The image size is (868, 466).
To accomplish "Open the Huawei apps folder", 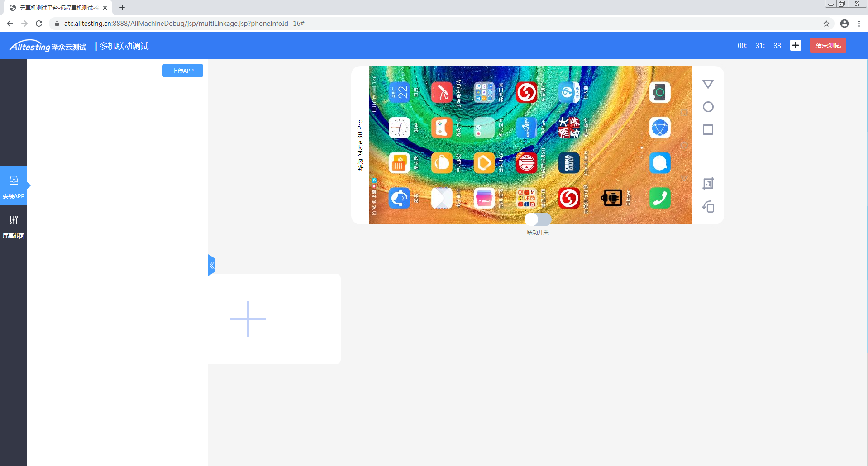I will coord(484,128).
